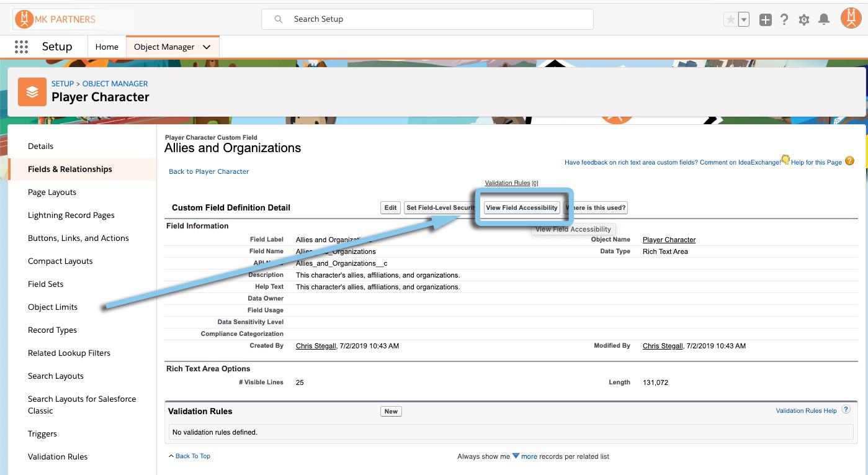Screen dimensions: 868x475
Task: Open the App Launcher grid icon
Action: pos(21,47)
